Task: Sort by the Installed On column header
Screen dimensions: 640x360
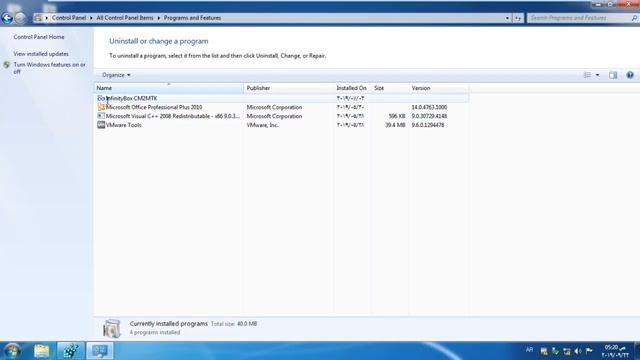Action: point(352,88)
